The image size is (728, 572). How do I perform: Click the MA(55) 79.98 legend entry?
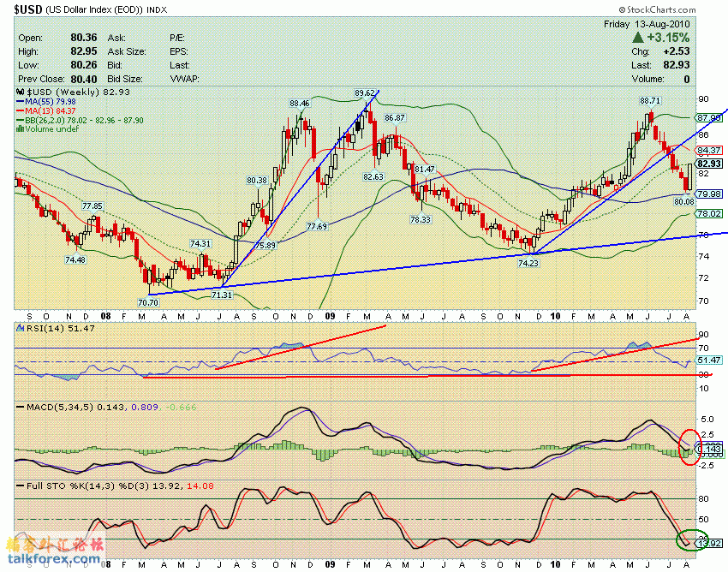pyautogui.click(x=46, y=101)
